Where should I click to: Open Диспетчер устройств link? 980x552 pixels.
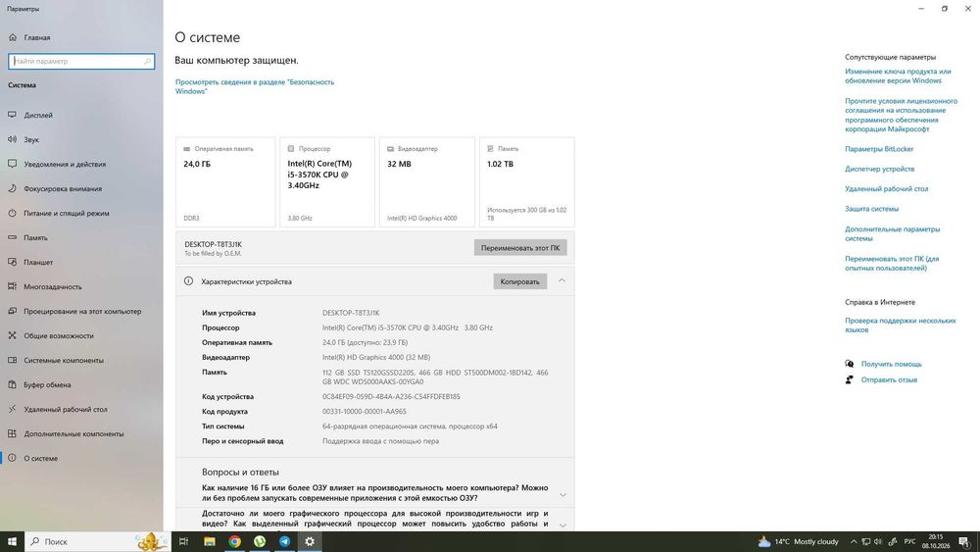879,169
